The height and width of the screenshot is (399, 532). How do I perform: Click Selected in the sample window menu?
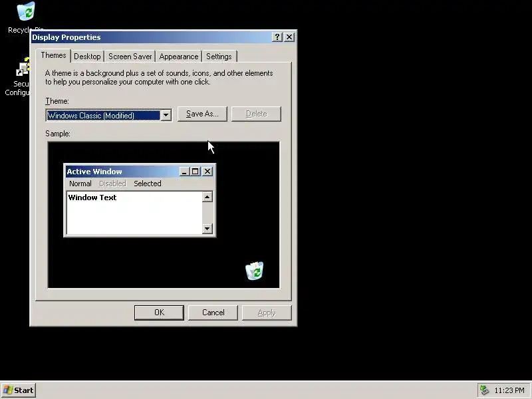(147, 184)
